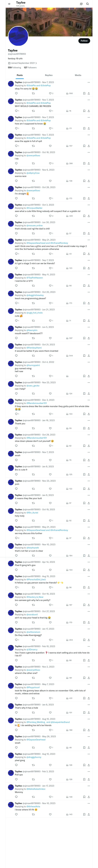The height and width of the screenshot is (868, 98).
Task: Repost the 'how am I supposed to know' post
Action: click(x=33, y=128)
